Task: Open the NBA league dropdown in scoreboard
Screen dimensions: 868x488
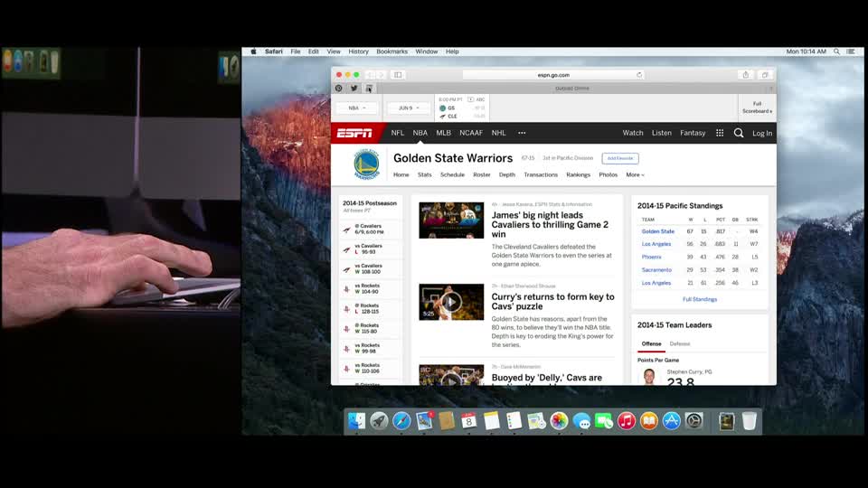Action: click(x=357, y=108)
